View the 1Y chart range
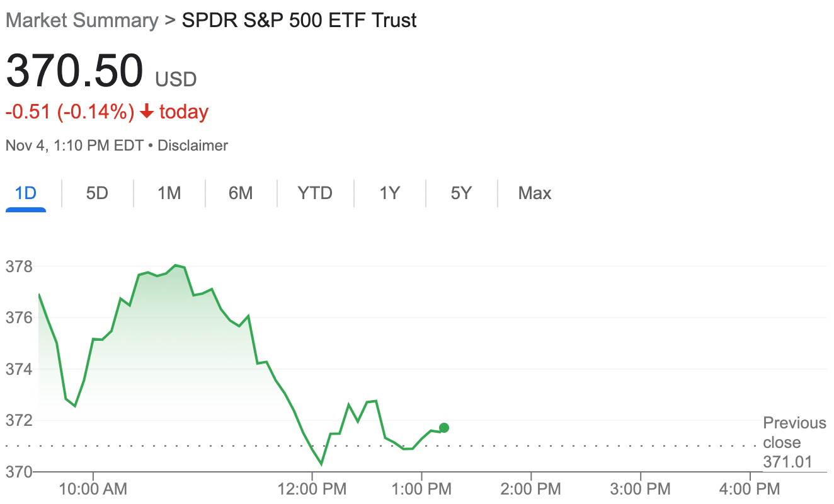The image size is (834, 504). [x=389, y=193]
